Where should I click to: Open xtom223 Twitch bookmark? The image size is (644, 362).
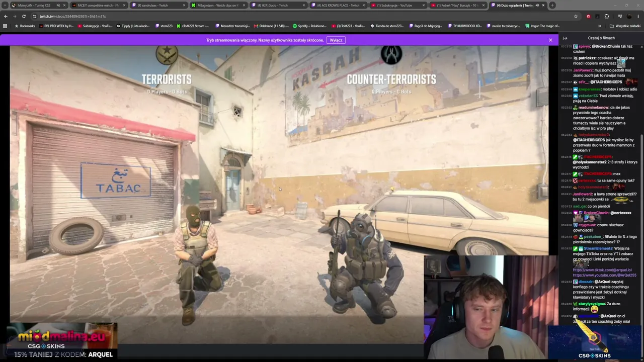(x=164, y=26)
